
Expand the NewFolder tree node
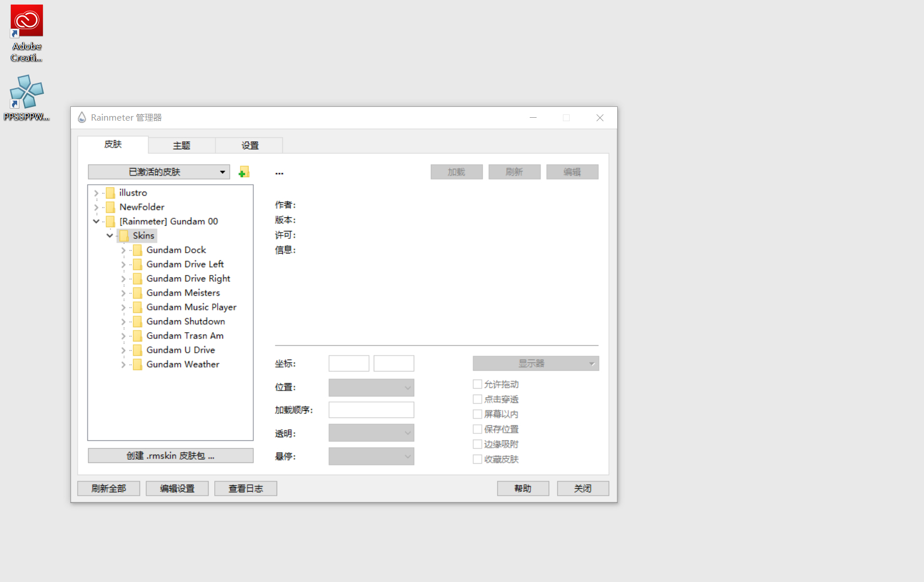(x=96, y=208)
